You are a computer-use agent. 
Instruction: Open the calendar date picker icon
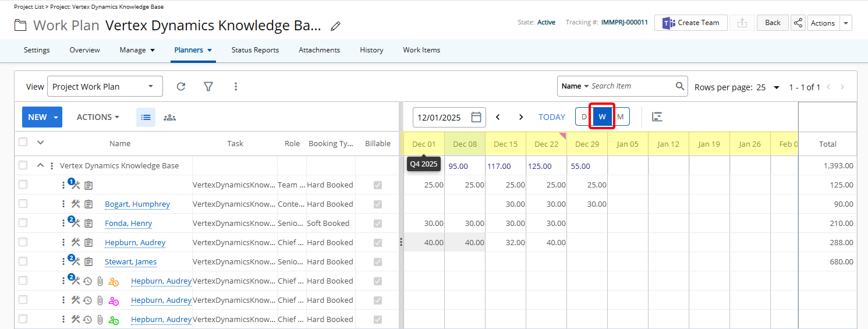click(476, 117)
